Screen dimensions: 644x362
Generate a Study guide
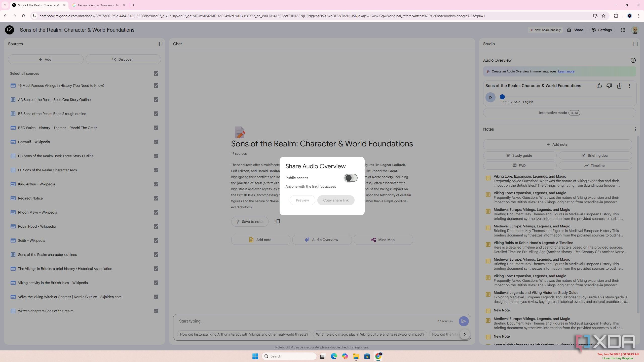(519, 155)
